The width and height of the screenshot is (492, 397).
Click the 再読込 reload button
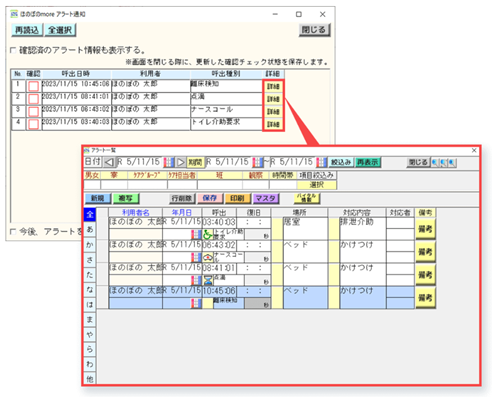[27, 30]
